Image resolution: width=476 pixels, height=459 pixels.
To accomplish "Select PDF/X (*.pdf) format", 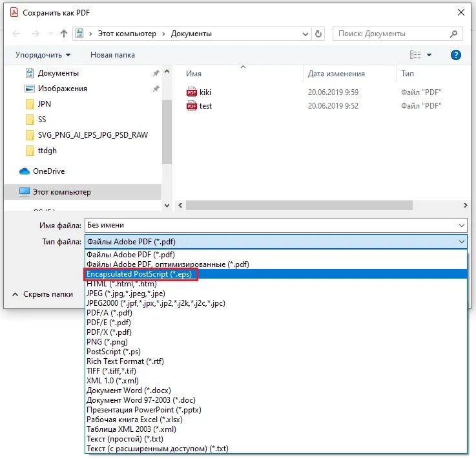I will pos(276,332).
